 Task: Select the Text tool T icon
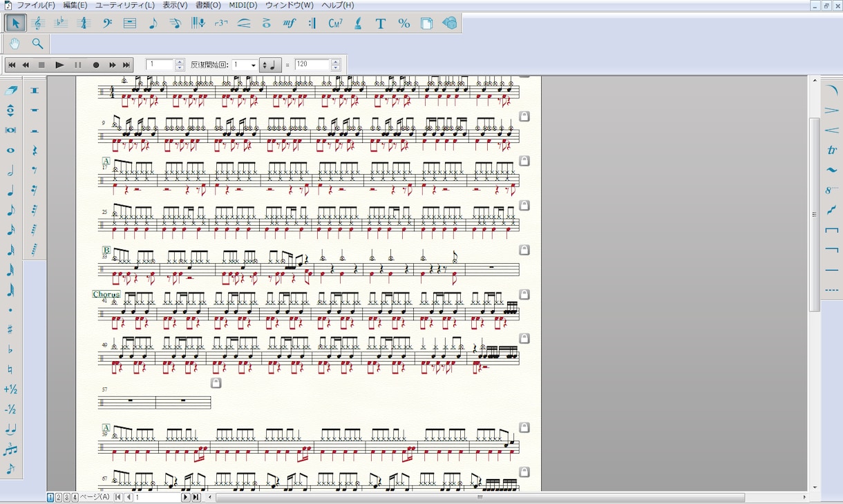(x=381, y=23)
